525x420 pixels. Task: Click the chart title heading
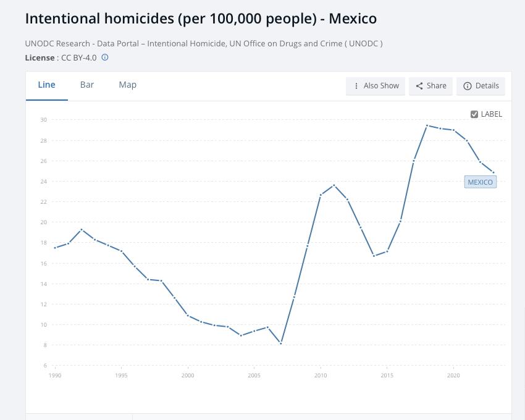coord(201,19)
